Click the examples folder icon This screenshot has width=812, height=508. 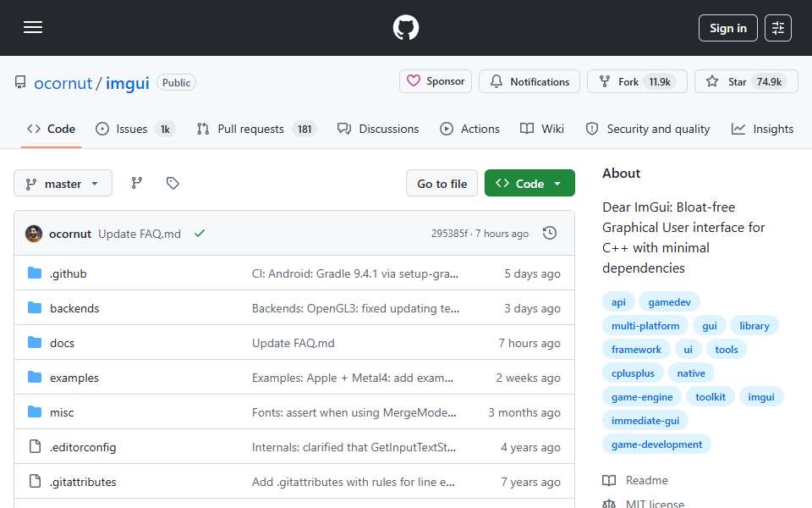(x=35, y=378)
